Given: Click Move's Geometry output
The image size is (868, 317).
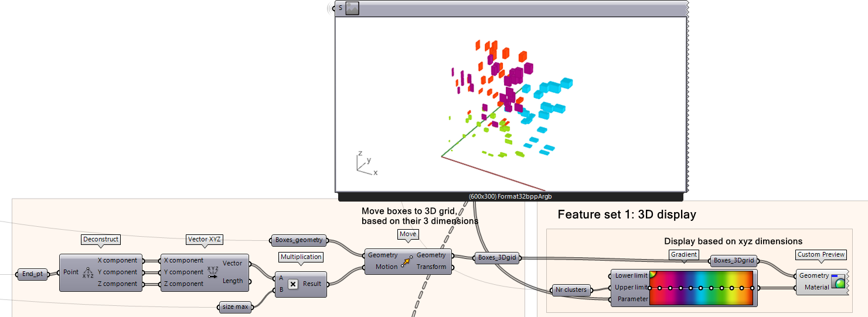Looking at the screenshot, I should 431,255.
